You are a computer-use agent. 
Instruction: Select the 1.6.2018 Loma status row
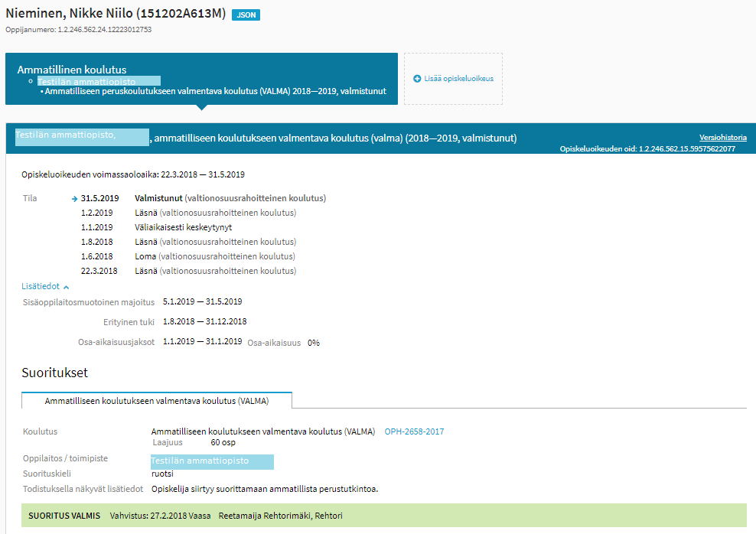pos(187,256)
